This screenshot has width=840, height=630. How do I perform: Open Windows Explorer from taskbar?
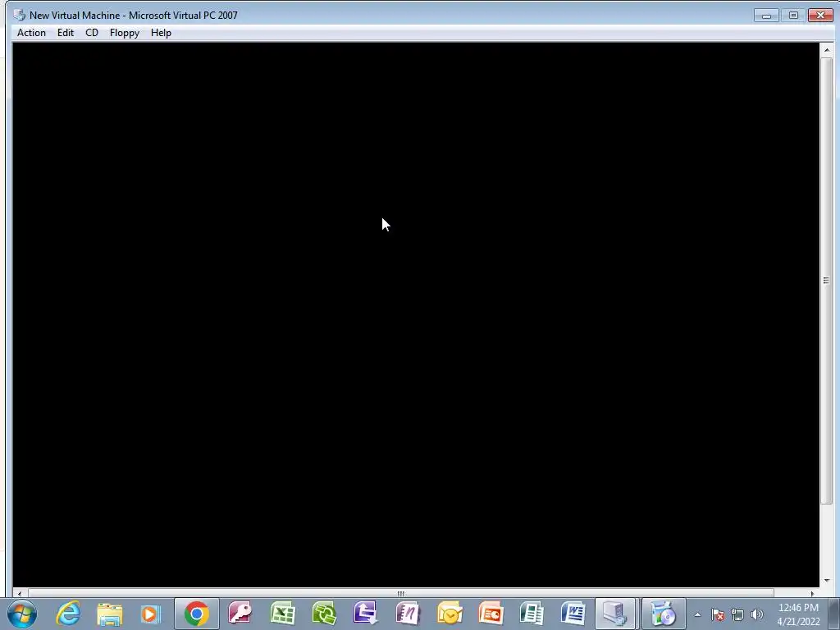[110, 614]
